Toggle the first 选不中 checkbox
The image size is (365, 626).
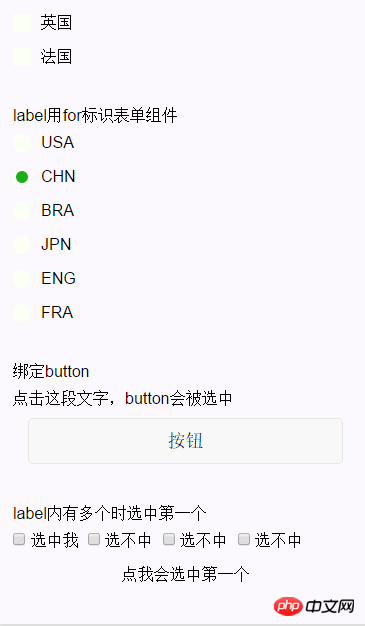[93, 539]
